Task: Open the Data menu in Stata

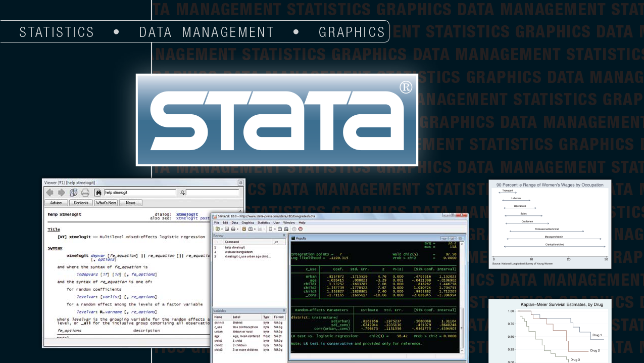Action: [235, 222]
